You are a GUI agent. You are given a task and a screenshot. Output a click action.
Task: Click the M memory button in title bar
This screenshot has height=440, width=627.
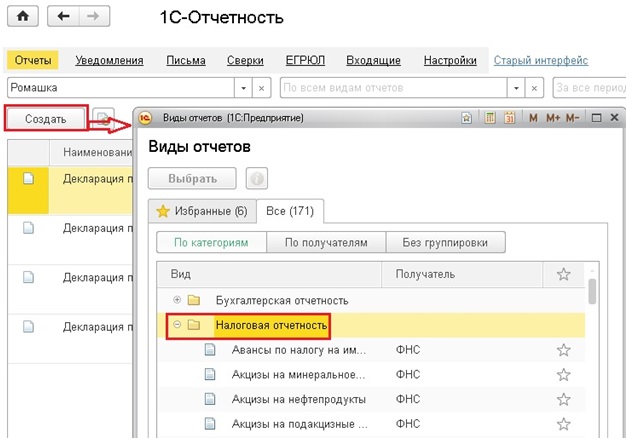pos(533,118)
